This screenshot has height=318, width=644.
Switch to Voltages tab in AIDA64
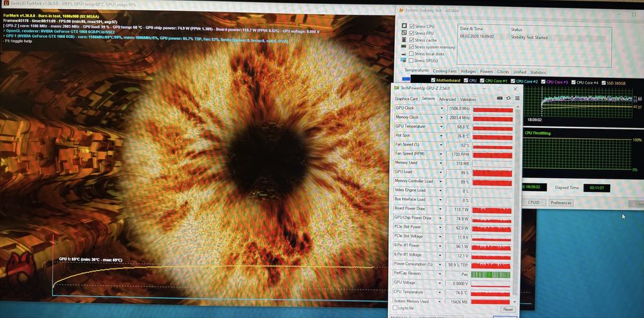click(468, 71)
